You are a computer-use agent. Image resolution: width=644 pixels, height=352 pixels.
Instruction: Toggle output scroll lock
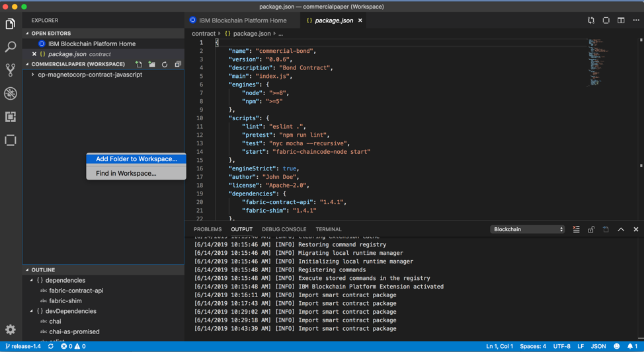(x=591, y=229)
